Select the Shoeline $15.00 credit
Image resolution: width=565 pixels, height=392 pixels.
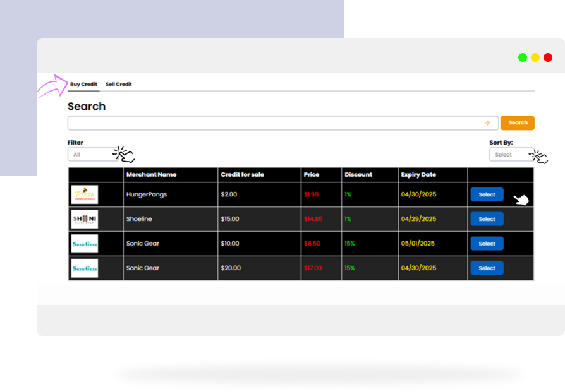487,219
